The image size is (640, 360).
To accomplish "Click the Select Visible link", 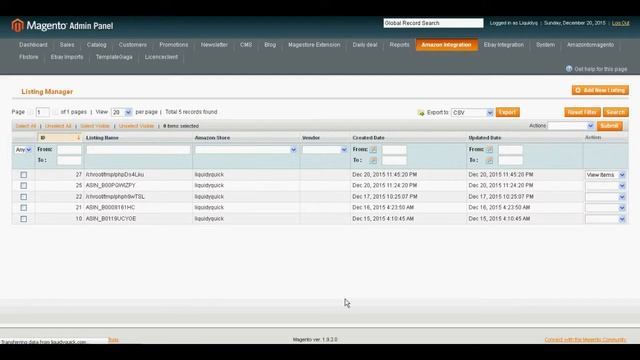I will [95, 126].
